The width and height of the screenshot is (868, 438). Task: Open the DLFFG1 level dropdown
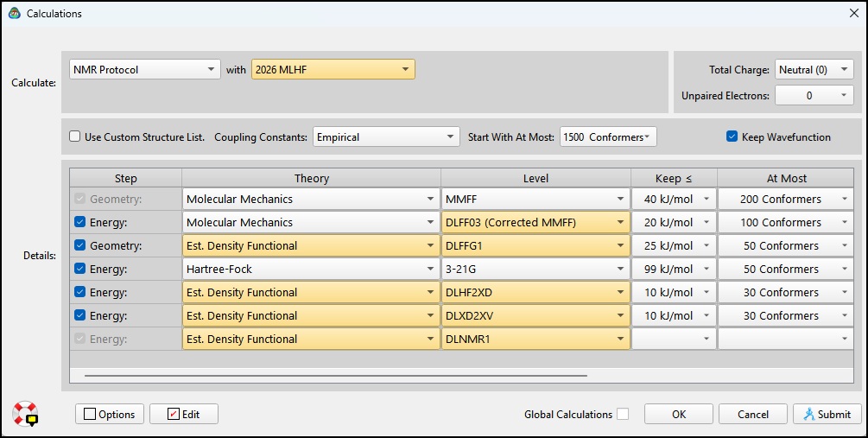click(x=535, y=245)
